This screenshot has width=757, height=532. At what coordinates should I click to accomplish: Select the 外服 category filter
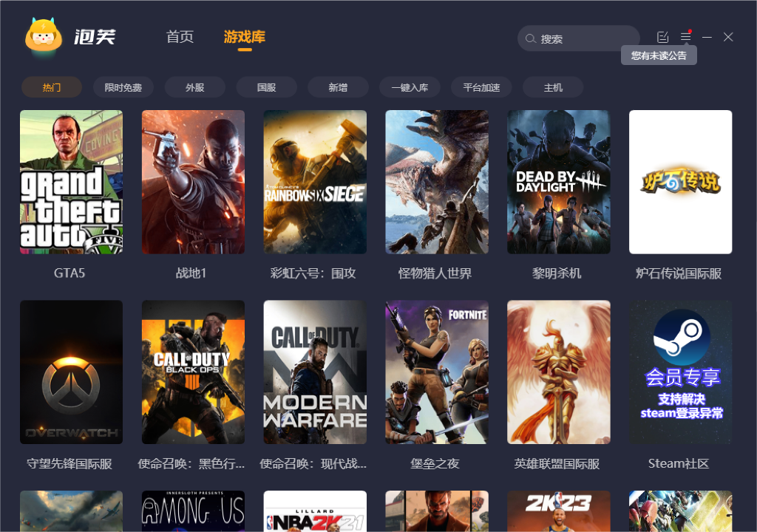coord(195,87)
